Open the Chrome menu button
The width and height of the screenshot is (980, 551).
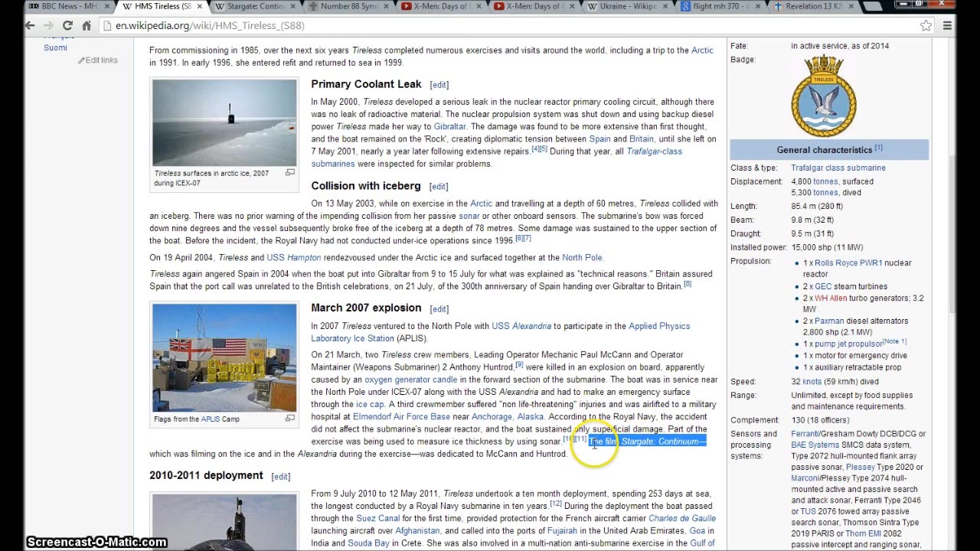[x=947, y=25]
